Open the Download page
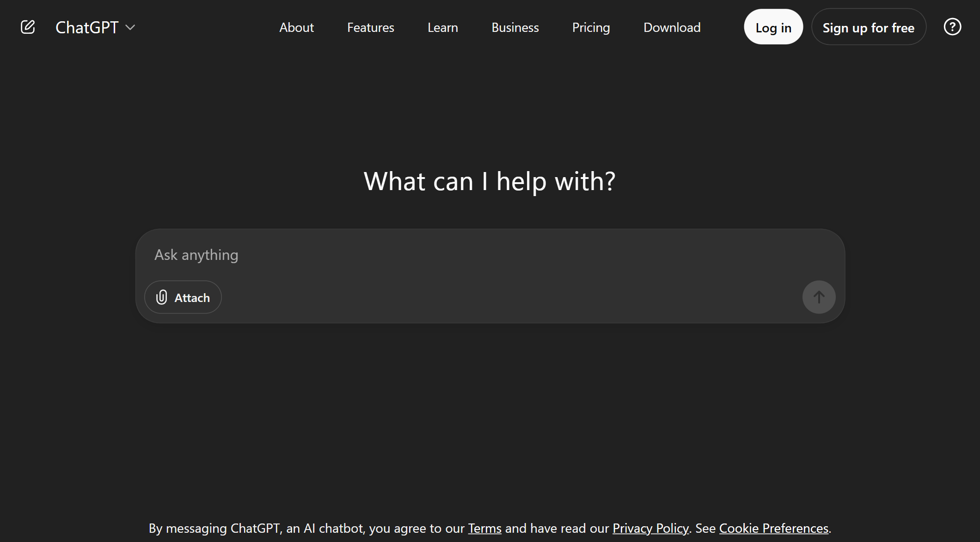Viewport: 980px width, 542px height. 672,27
